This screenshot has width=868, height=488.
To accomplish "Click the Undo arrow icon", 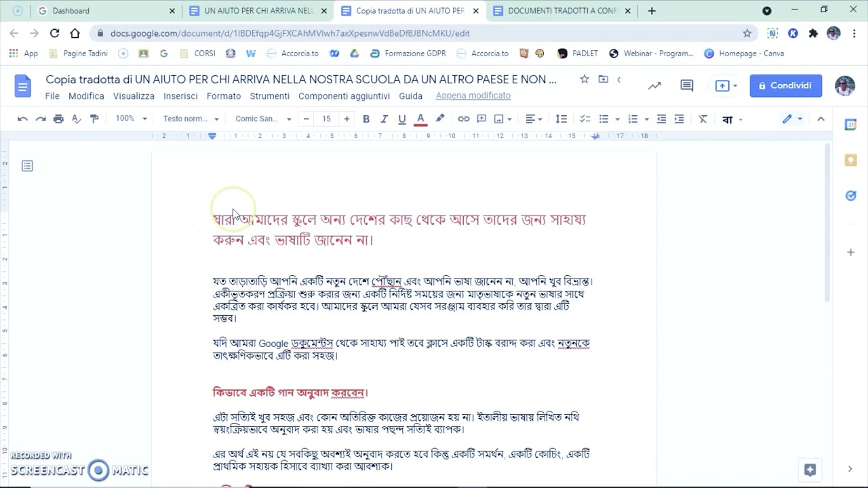I will [x=22, y=119].
